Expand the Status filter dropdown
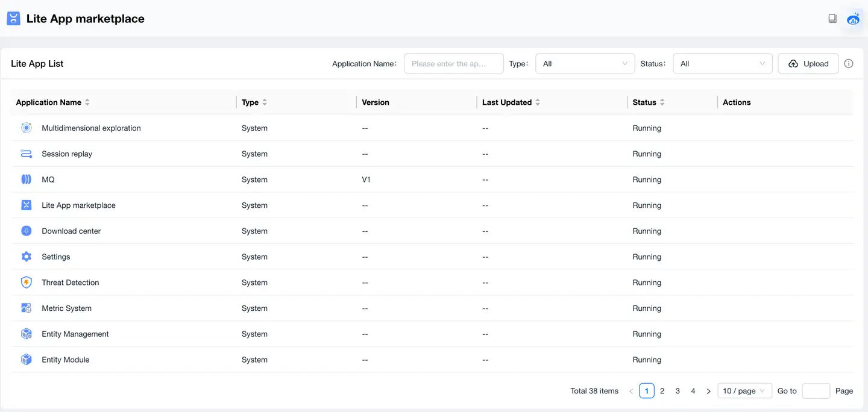868x412 pixels. click(x=722, y=64)
